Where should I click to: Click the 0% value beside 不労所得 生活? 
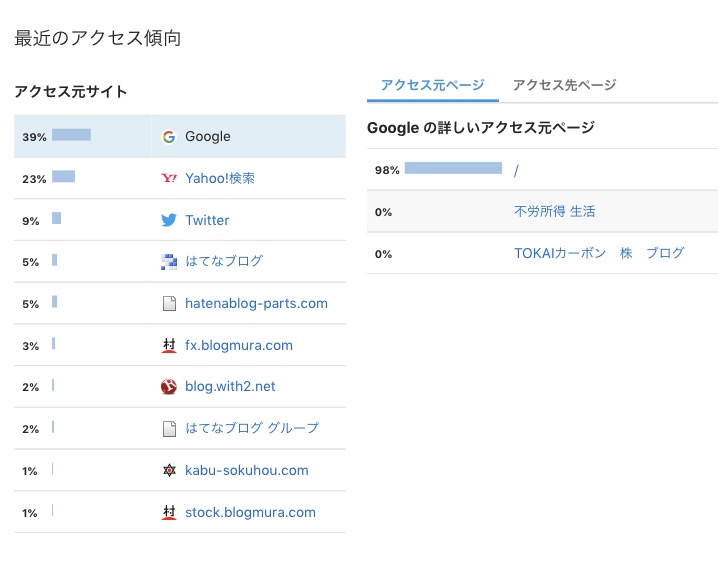point(383,212)
